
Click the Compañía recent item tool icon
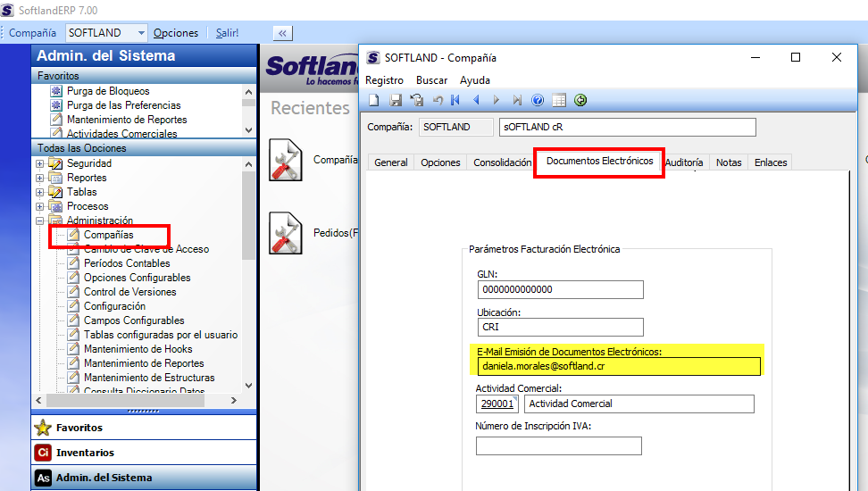[286, 160]
